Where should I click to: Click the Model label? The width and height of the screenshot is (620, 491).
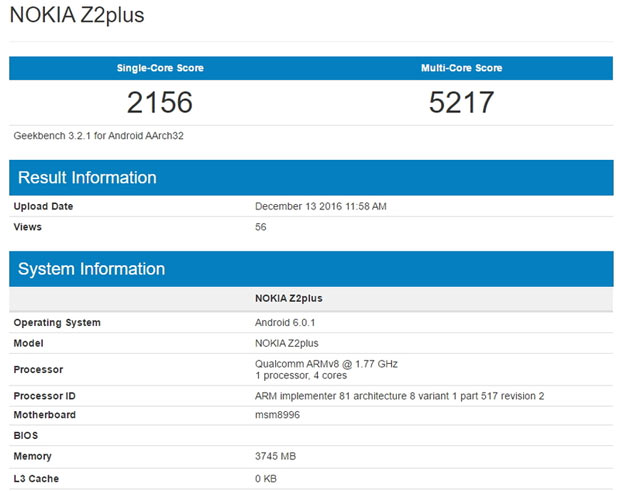[x=28, y=343]
